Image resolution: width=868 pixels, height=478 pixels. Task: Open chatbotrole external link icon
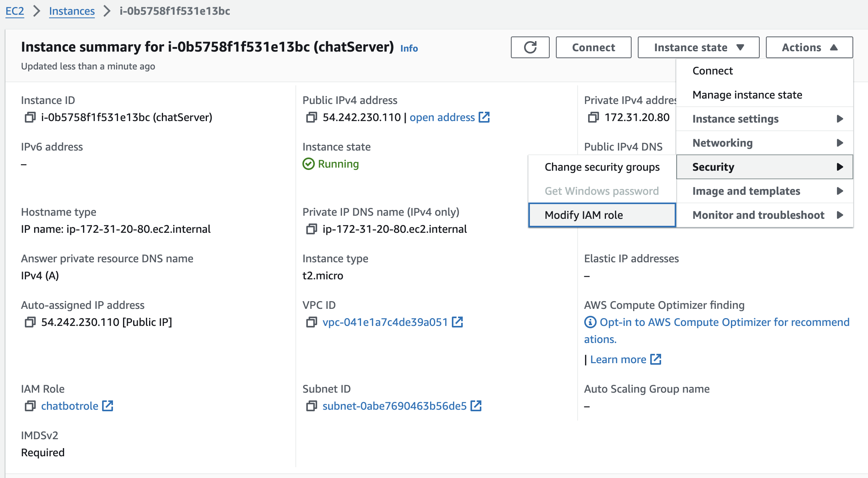108,406
